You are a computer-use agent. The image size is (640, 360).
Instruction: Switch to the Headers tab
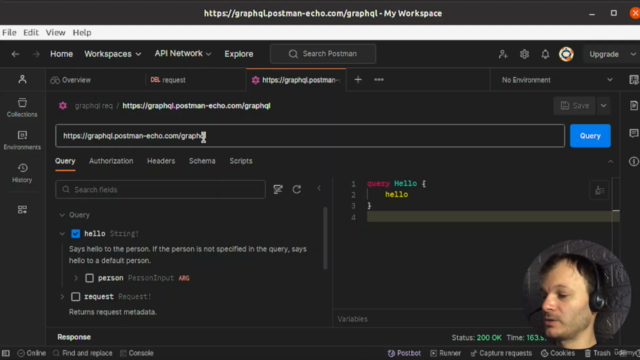point(161,161)
